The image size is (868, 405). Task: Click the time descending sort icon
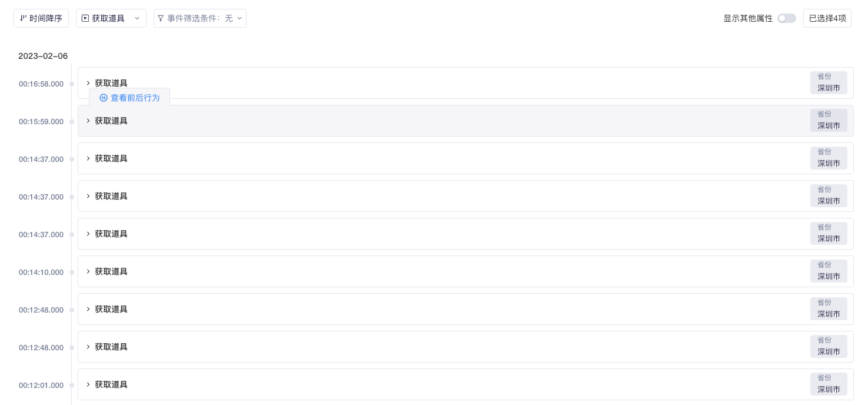(24, 18)
